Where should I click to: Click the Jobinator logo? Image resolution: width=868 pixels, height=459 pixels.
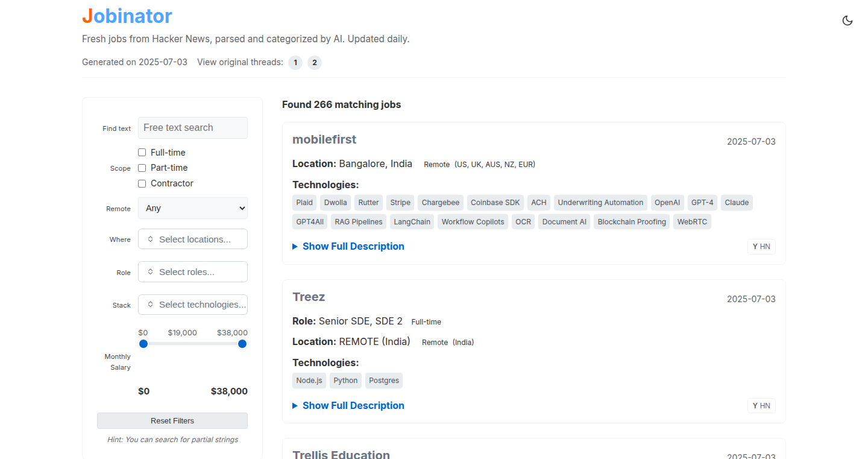pyautogui.click(x=127, y=16)
